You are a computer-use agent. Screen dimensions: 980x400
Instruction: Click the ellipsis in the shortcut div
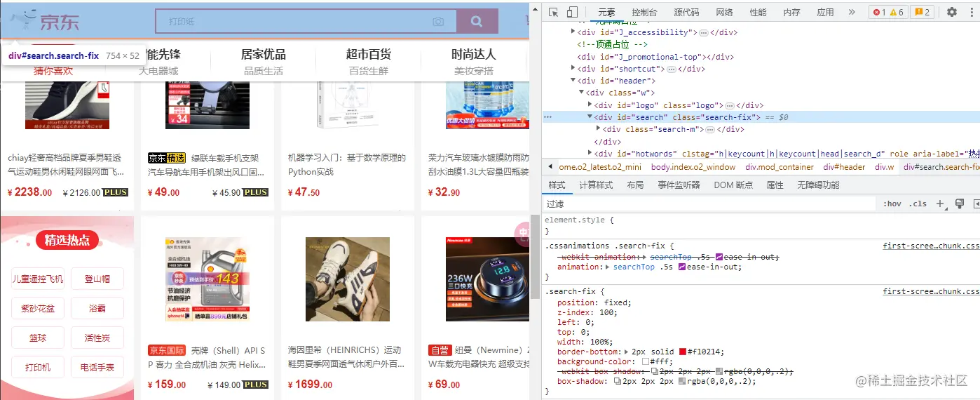[670, 69]
